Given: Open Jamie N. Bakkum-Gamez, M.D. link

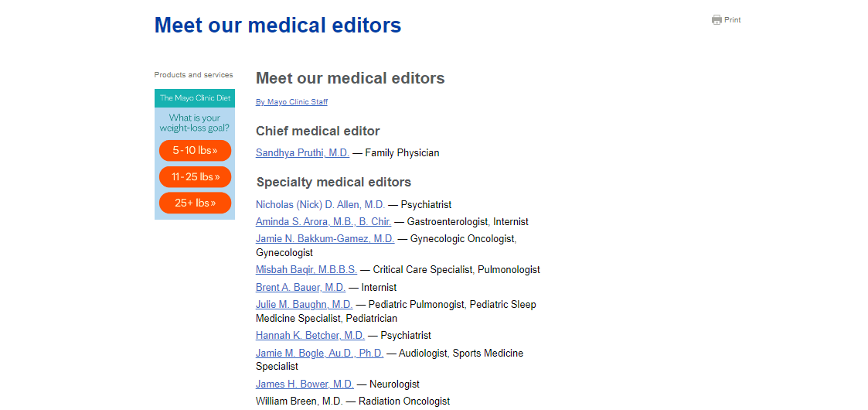Looking at the screenshot, I should (325, 239).
